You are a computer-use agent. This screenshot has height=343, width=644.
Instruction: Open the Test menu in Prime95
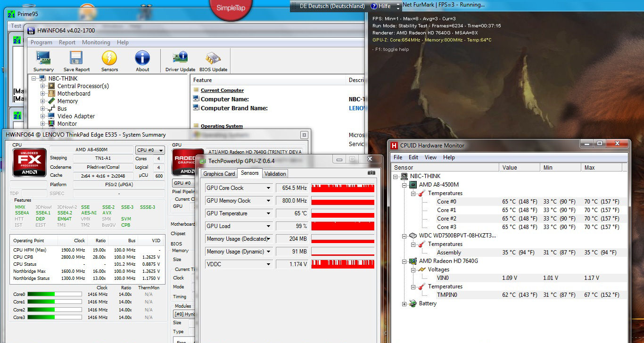click(x=16, y=26)
